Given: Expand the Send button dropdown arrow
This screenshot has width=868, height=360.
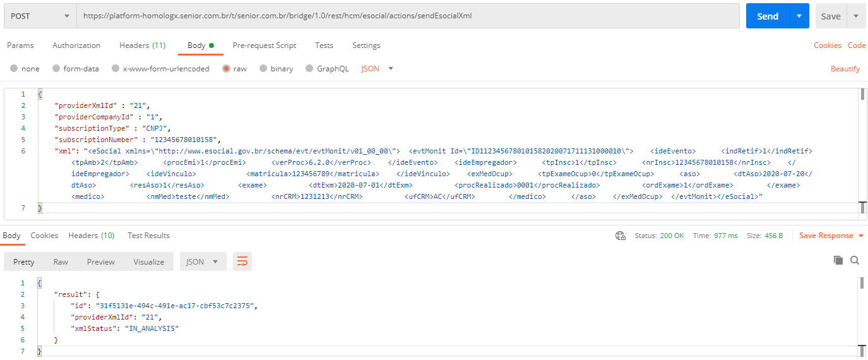Looking at the screenshot, I should 799,16.
